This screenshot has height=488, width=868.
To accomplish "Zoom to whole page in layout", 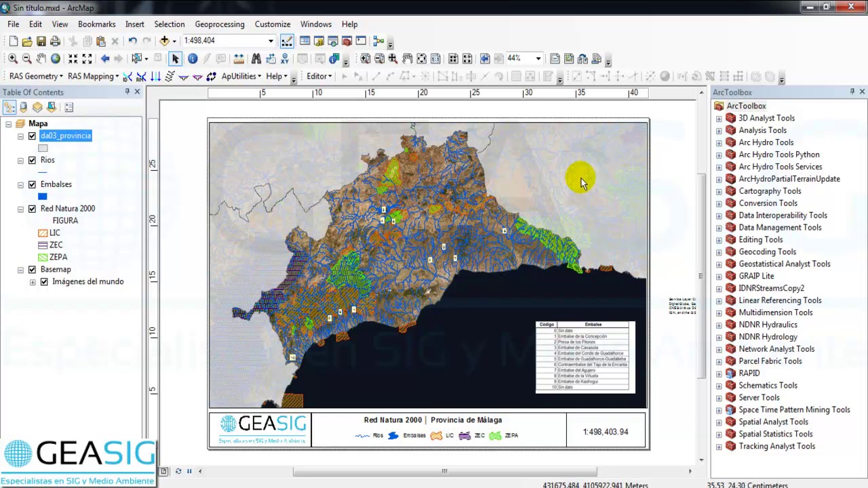I will (x=421, y=59).
